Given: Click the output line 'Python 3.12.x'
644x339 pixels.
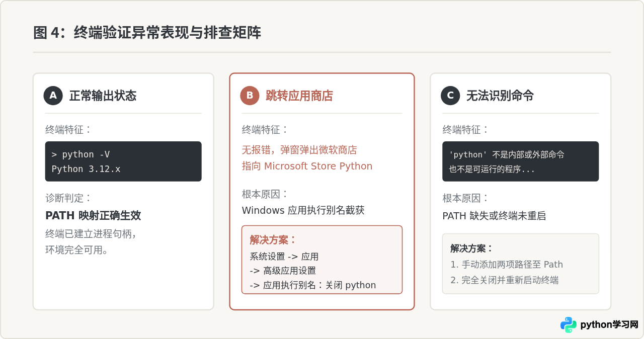Looking at the screenshot, I should pyautogui.click(x=86, y=169).
